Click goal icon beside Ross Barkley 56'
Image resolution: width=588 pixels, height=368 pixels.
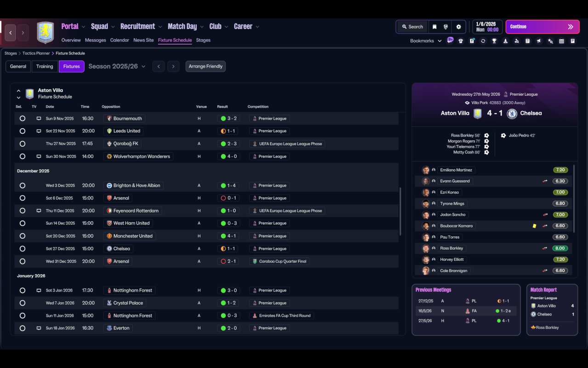pos(486,136)
